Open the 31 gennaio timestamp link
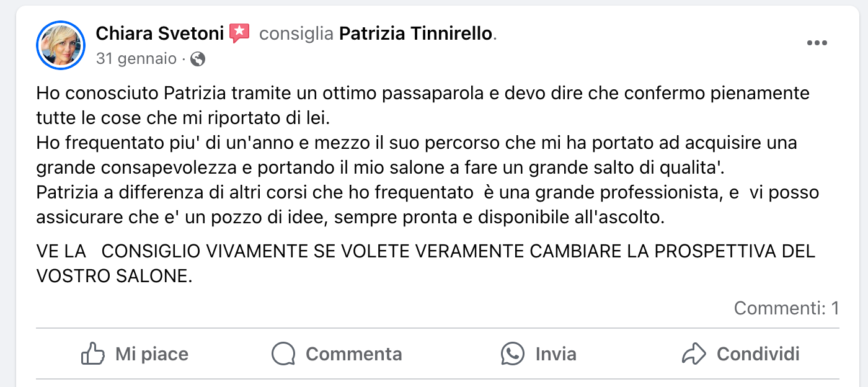Screen dimensions: 868x387 pos(136,60)
